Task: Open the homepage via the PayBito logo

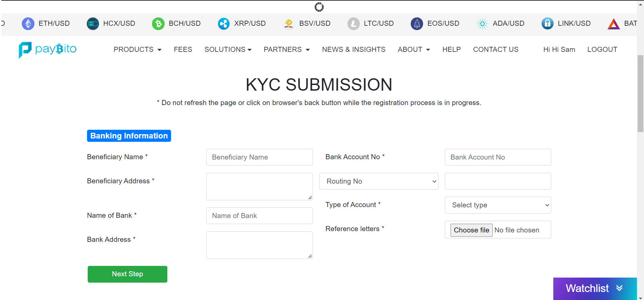Action: tap(47, 50)
